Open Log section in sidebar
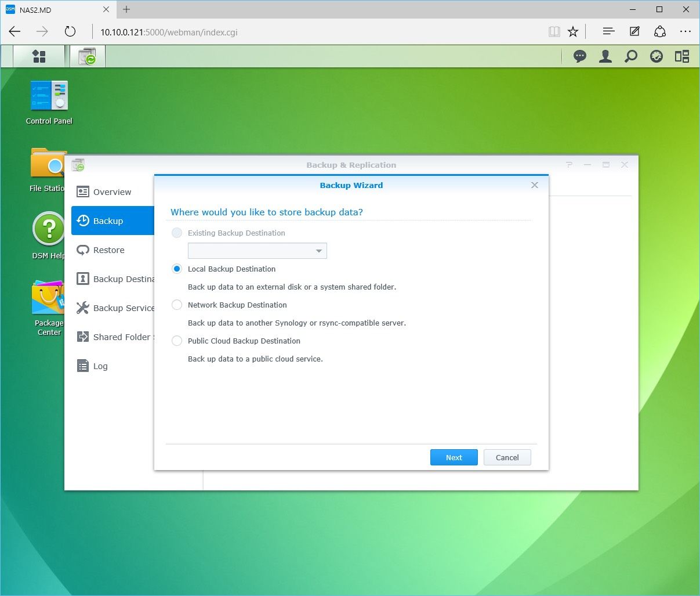 tap(113, 366)
